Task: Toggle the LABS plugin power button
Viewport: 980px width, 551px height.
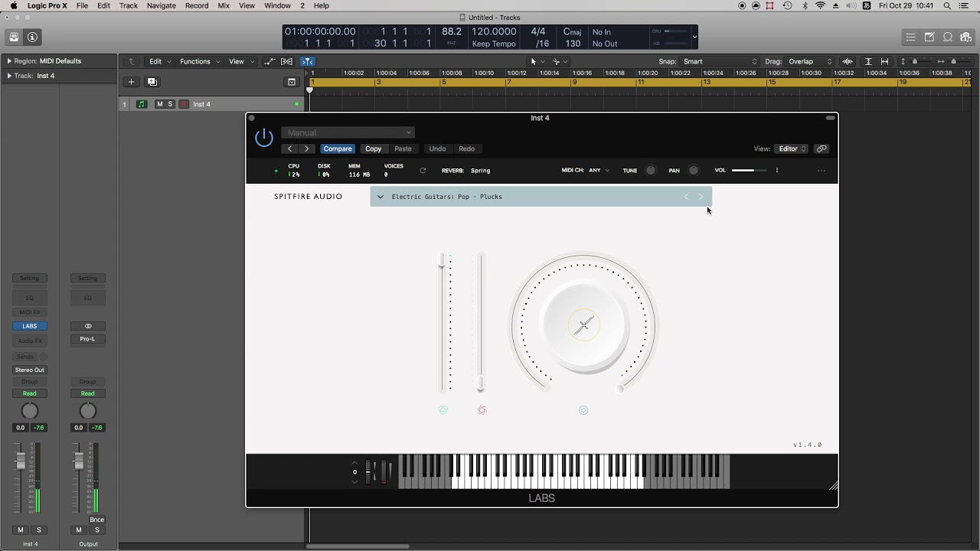Action: (x=264, y=138)
